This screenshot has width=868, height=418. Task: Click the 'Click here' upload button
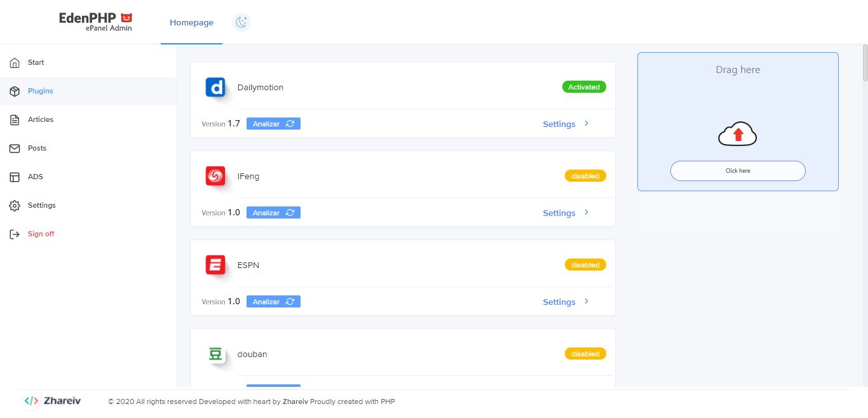(x=738, y=171)
